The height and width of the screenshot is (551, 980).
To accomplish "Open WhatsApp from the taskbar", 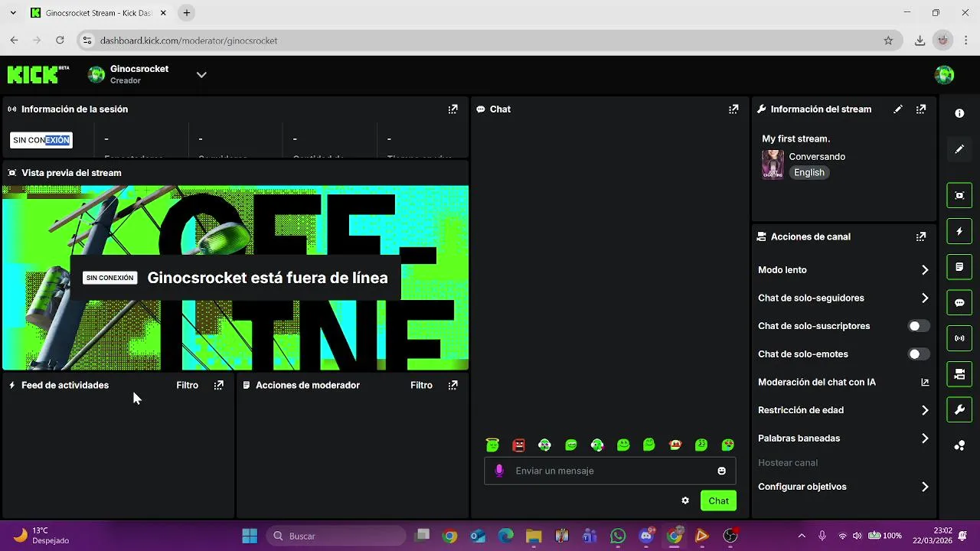I will pyautogui.click(x=618, y=536).
